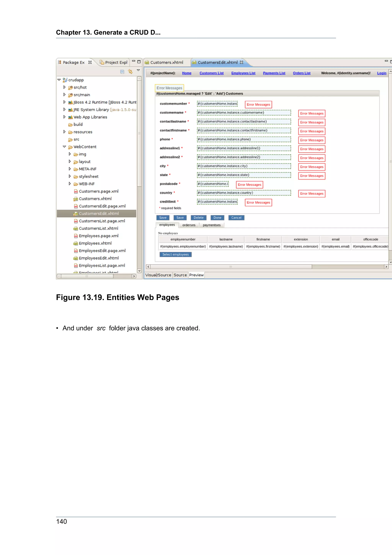Image resolution: width=392 pixels, height=555 pixels.
Task: Select the WebContent folder icon
Action: click(70, 147)
